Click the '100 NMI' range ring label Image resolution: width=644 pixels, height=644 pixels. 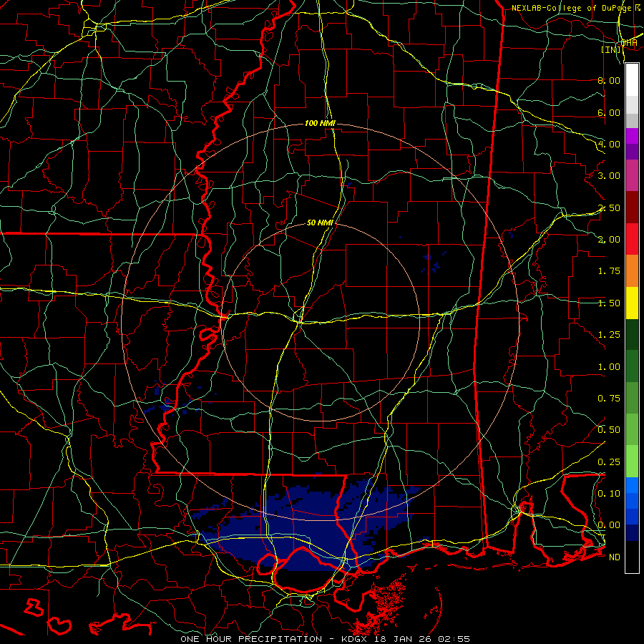point(320,123)
